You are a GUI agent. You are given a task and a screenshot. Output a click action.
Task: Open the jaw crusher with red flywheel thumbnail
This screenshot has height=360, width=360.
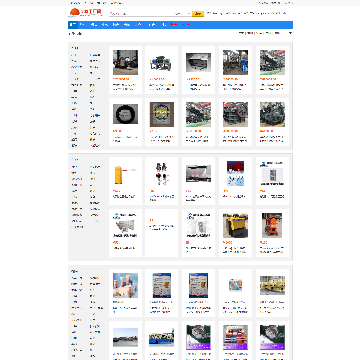pos(235,114)
